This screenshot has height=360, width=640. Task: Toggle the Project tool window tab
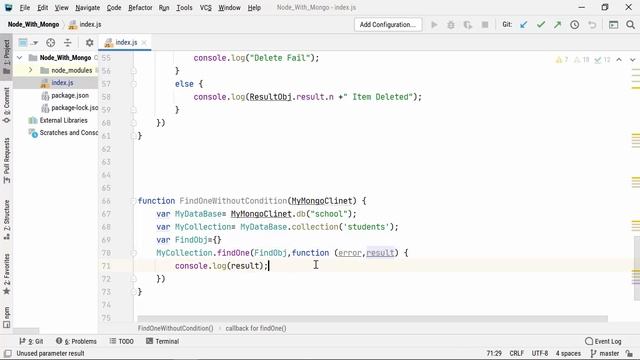click(7, 56)
